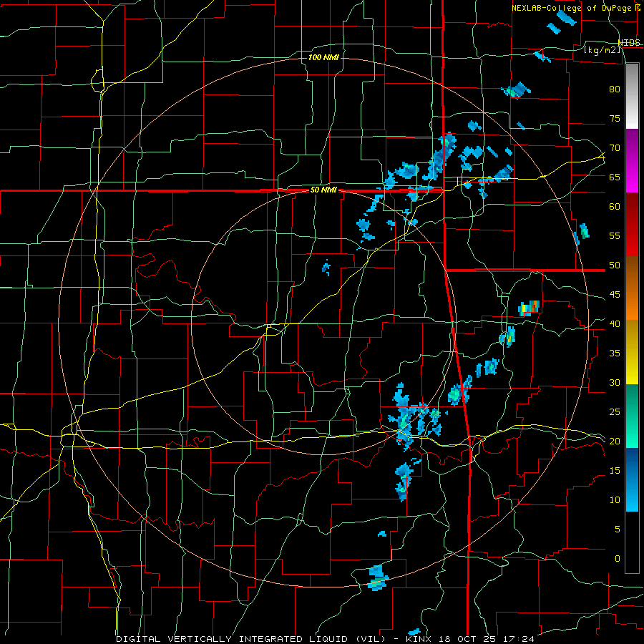Click the 25 value on the legend
The width and height of the screenshot is (644, 644).
[x=615, y=412]
